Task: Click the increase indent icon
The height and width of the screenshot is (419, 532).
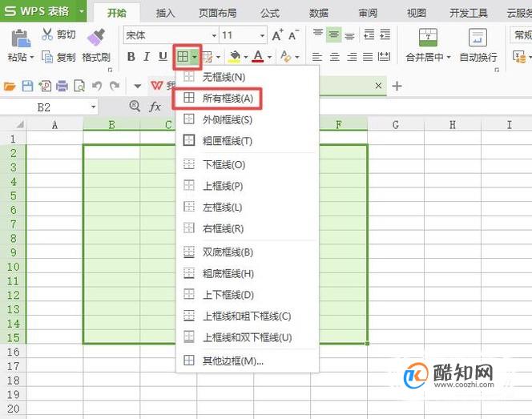Action: [x=385, y=34]
